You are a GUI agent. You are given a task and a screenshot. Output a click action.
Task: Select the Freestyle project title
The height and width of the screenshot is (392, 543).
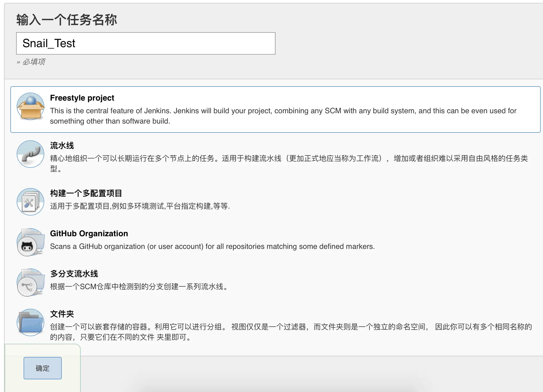pyautogui.click(x=82, y=98)
